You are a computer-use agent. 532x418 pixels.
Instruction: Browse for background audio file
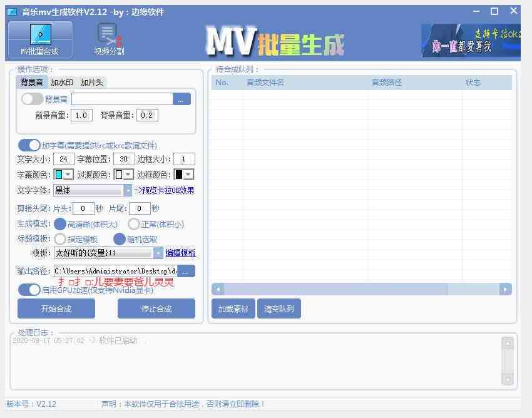pyautogui.click(x=182, y=99)
